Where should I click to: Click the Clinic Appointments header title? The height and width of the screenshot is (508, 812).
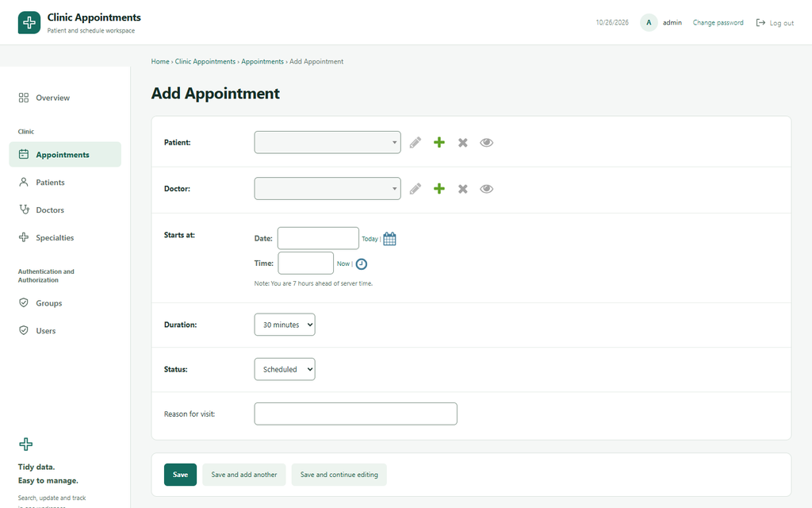94,17
